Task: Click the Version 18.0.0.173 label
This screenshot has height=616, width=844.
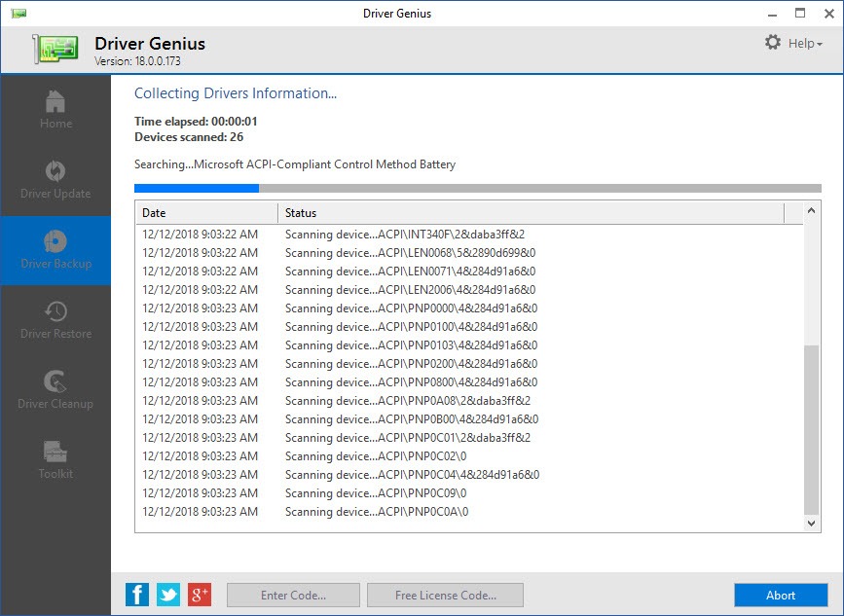Action: tap(138, 60)
